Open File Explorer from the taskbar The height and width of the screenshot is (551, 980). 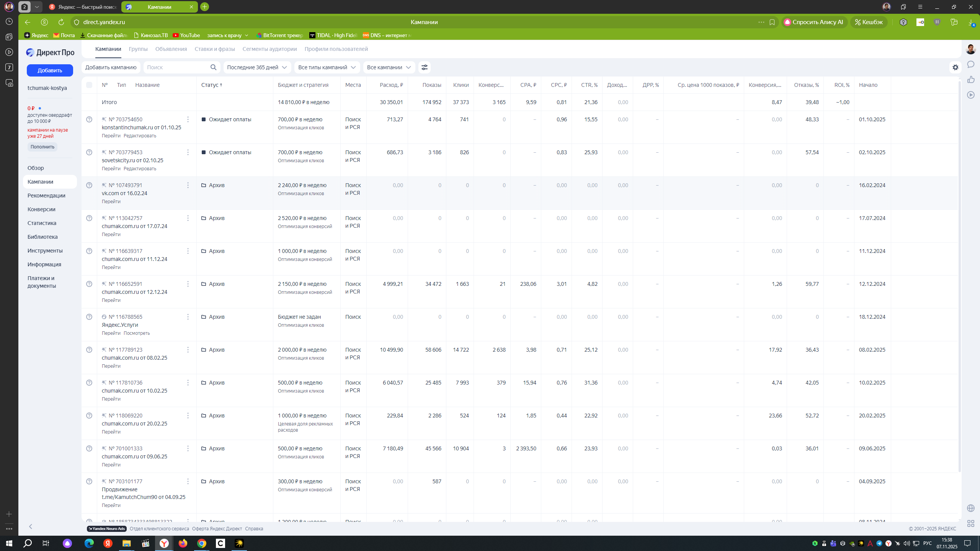pyautogui.click(x=126, y=543)
